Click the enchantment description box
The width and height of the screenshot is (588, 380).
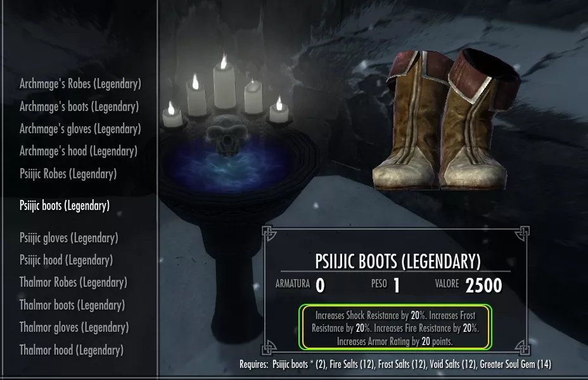tap(395, 327)
